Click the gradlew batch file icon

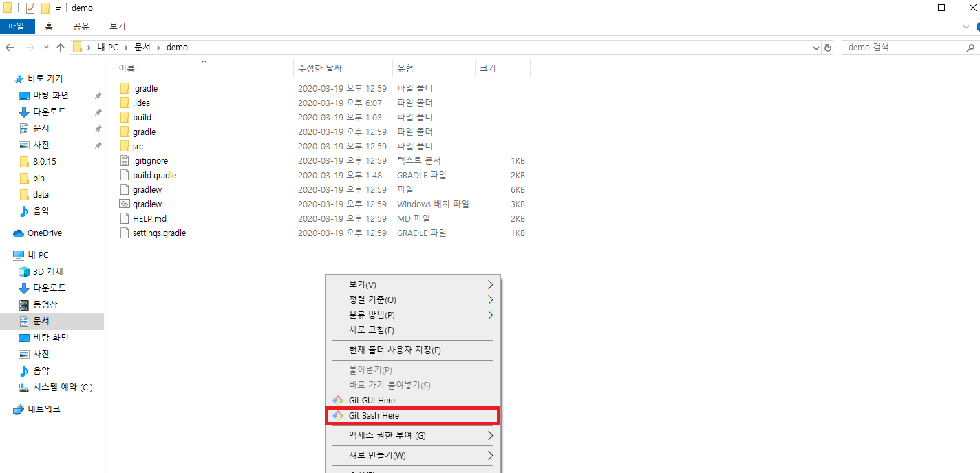coord(125,204)
